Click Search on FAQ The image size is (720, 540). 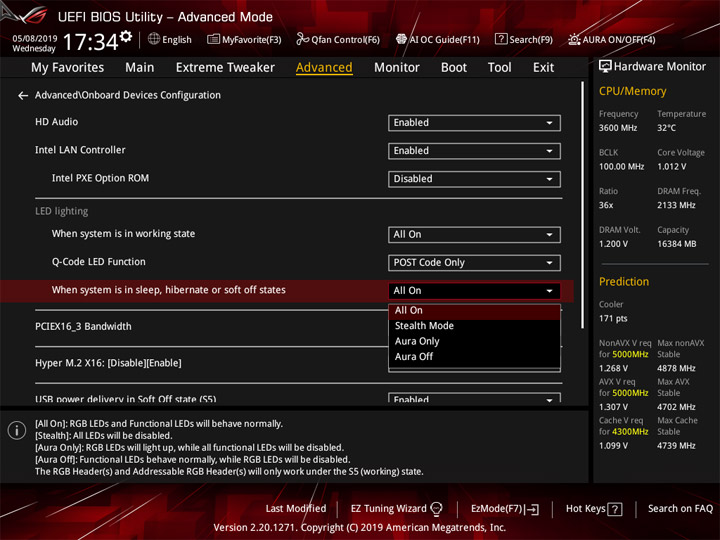coord(680,509)
